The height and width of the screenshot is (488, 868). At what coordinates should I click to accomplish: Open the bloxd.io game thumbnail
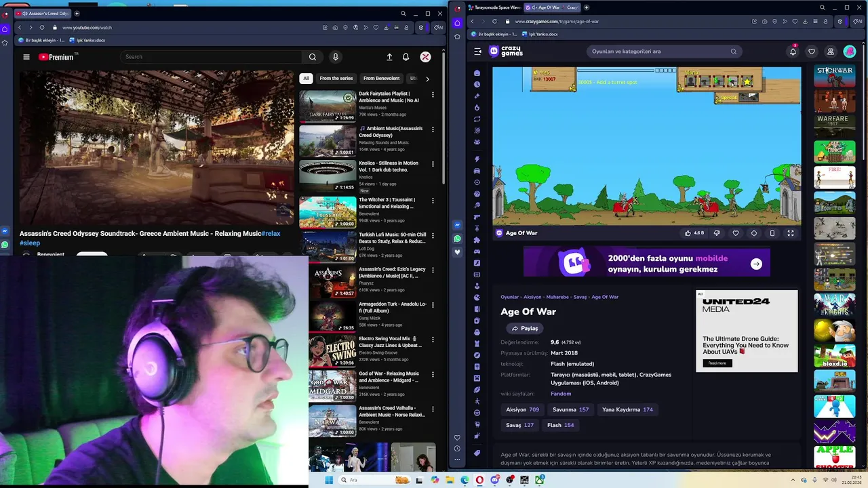pos(834,356)
